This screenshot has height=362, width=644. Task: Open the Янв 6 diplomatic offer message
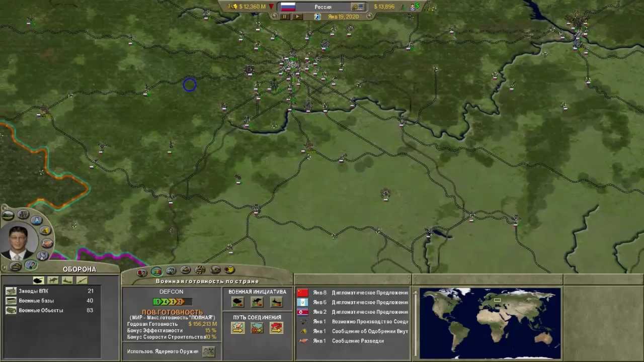coord(353,302)
